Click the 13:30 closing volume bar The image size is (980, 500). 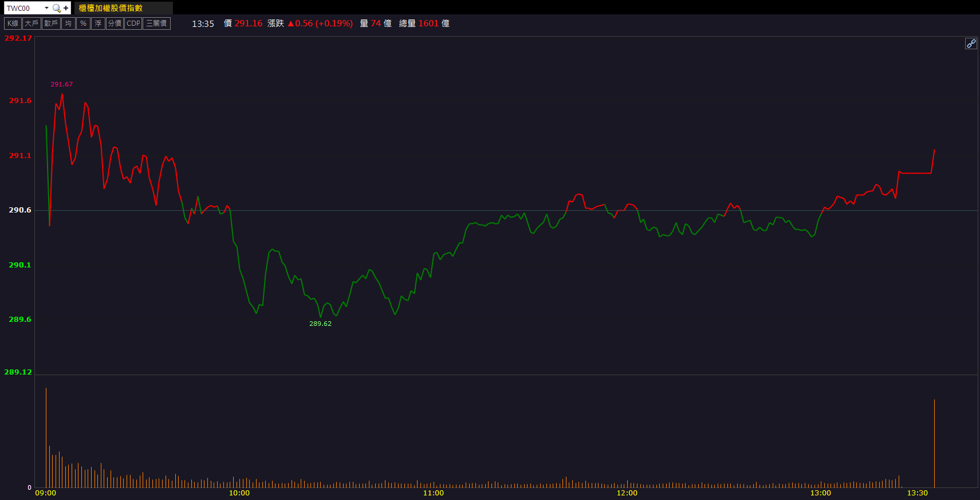tap(934, 444)
